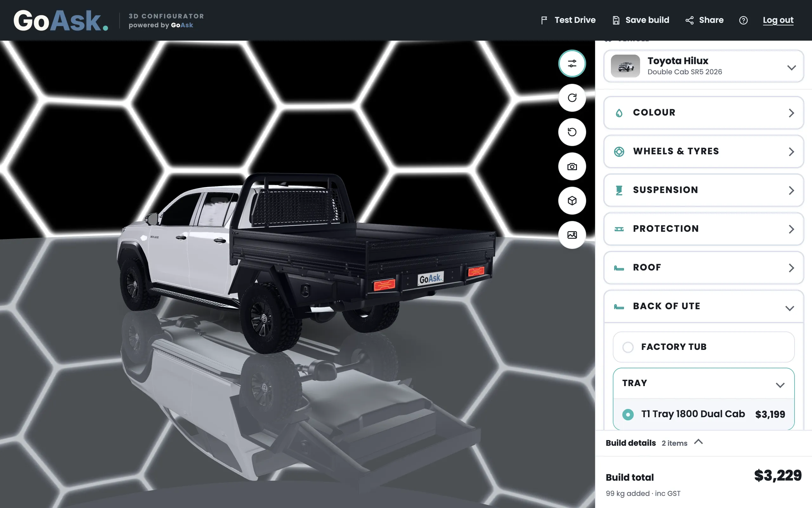Click the Suspension spring icon
Viewport: 812px width, 508px height.
[619, 190]
